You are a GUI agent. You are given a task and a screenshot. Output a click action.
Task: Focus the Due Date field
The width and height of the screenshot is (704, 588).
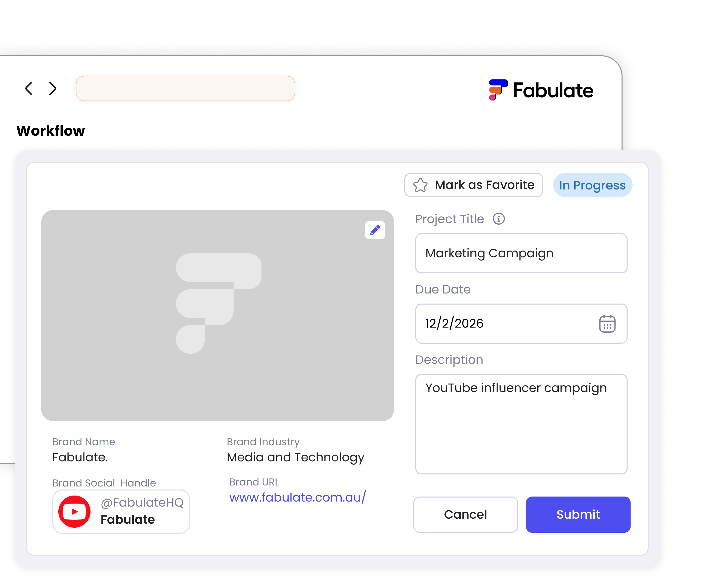pos(521,324)
